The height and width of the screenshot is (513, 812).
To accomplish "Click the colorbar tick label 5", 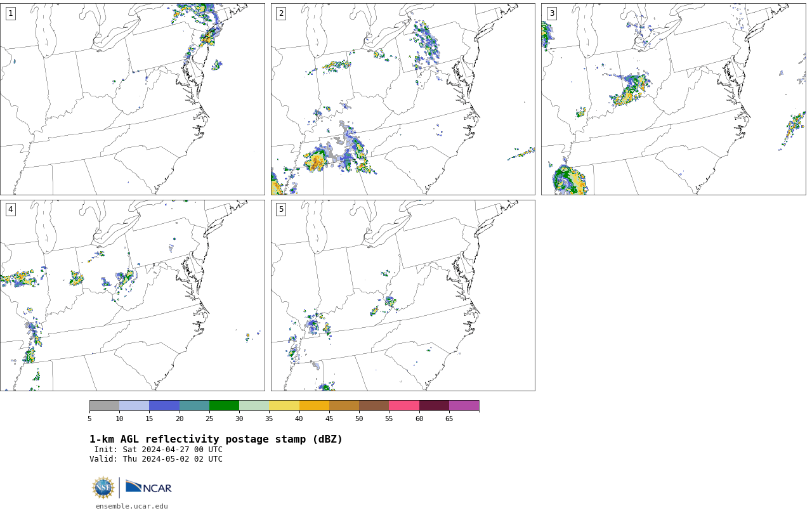I will (89, 419).
